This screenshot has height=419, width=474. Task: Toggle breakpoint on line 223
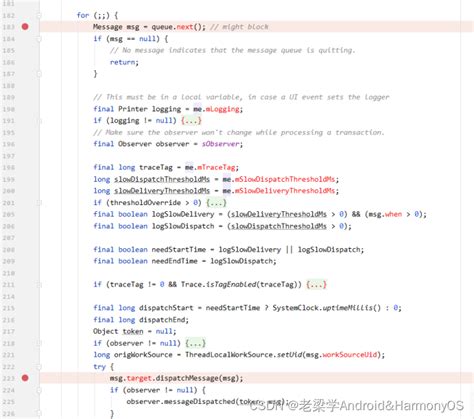click(x=25, y=378)
